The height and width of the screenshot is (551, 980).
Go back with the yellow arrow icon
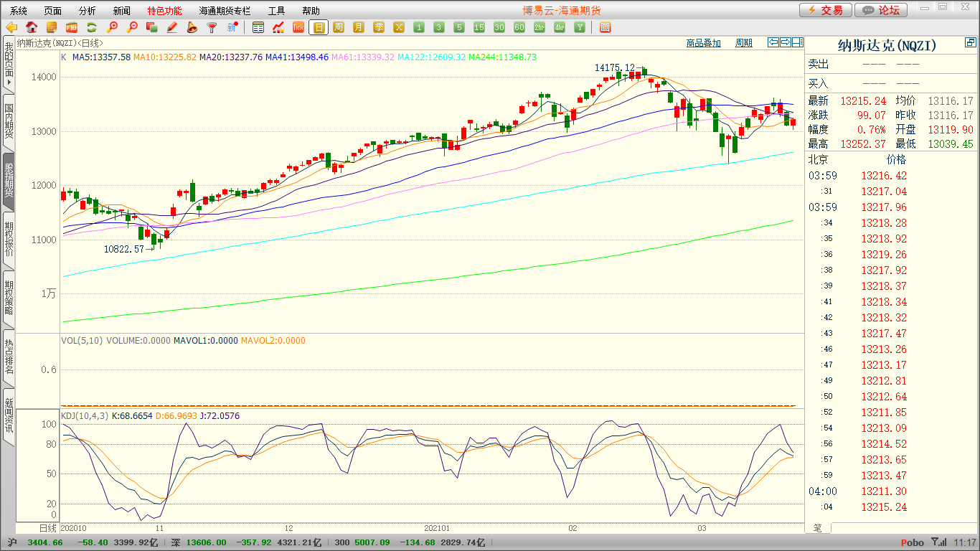[11, 27]
